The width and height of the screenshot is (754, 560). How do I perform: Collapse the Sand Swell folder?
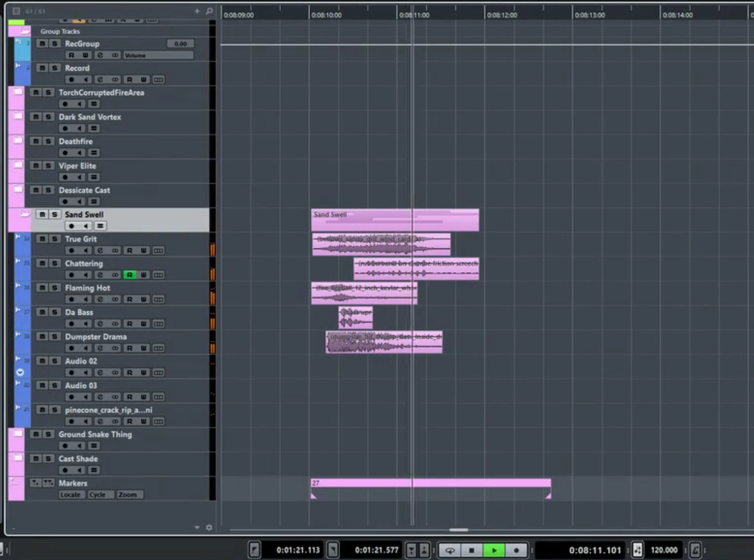click(25, 213)
